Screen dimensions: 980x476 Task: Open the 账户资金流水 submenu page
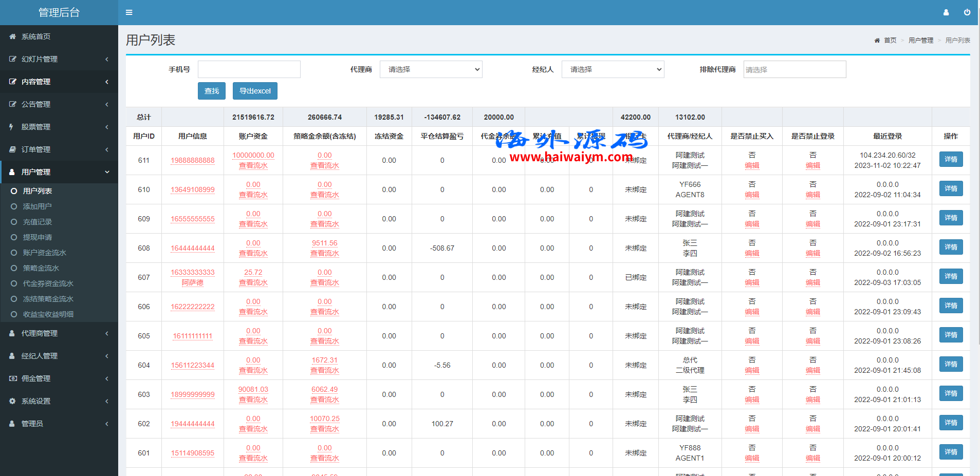[44, 253]
